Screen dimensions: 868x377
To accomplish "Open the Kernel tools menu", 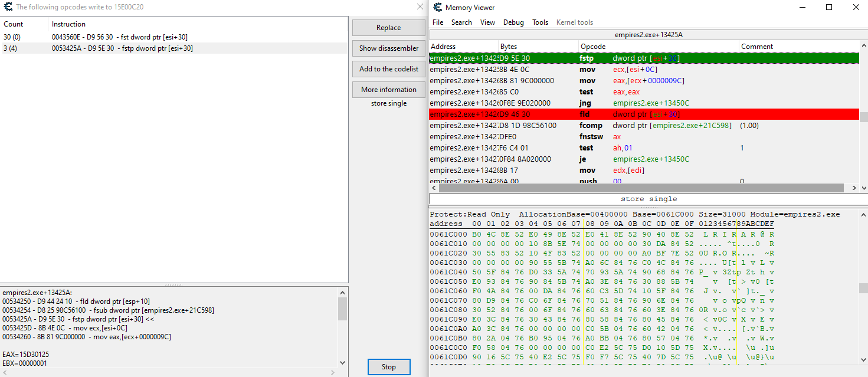I will pyautogui.click(x=575, y=22).
